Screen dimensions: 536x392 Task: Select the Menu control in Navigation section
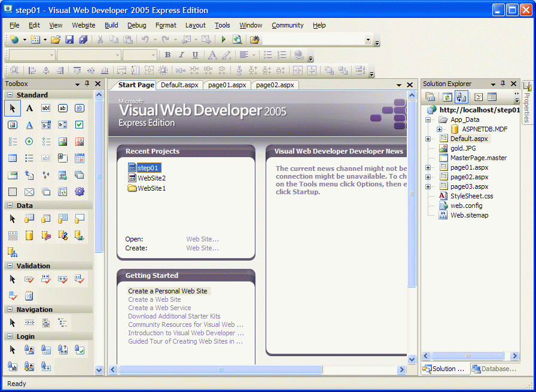(x=46, y=323)
